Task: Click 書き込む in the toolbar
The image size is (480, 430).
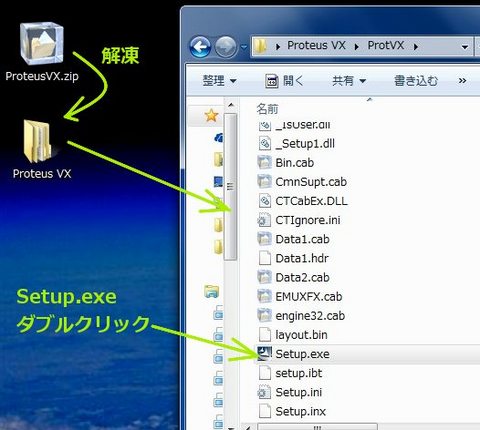Action: pyautogui.click(x=416, y=81)
